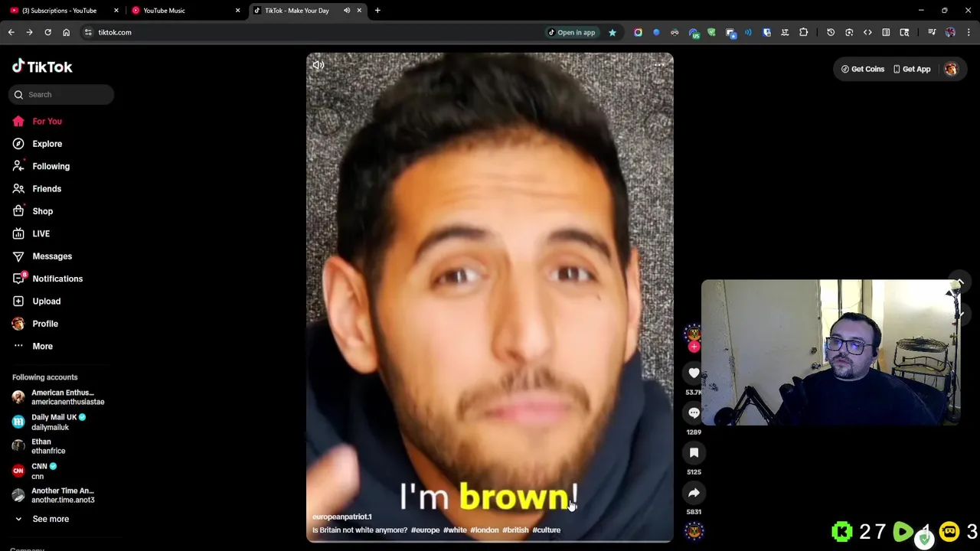The image size is (980, 551).
Task: Click the Upload plus icon
Action: pyautogui.click(x=18, y=302)
